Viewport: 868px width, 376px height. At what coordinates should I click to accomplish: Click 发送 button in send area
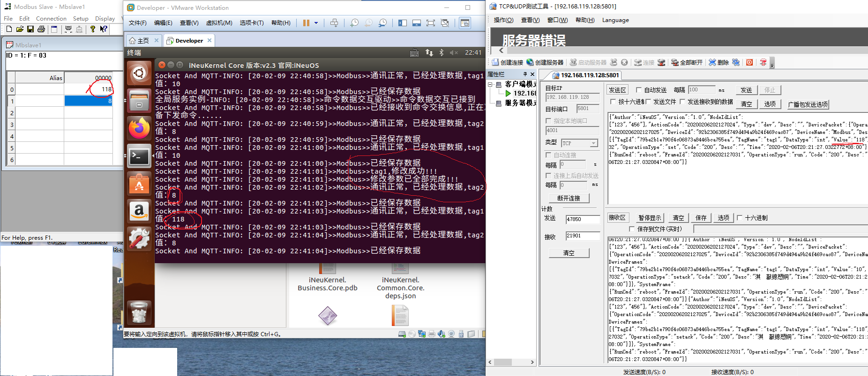click(746, 90)
